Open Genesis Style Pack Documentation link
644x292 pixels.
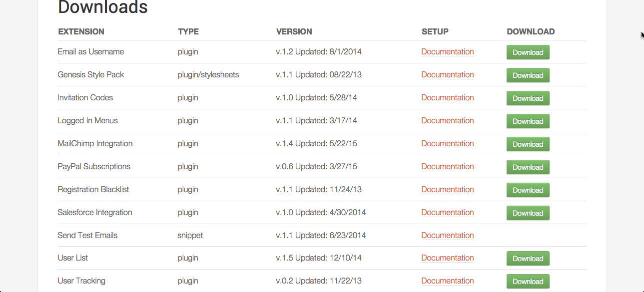tap(447, 75)
